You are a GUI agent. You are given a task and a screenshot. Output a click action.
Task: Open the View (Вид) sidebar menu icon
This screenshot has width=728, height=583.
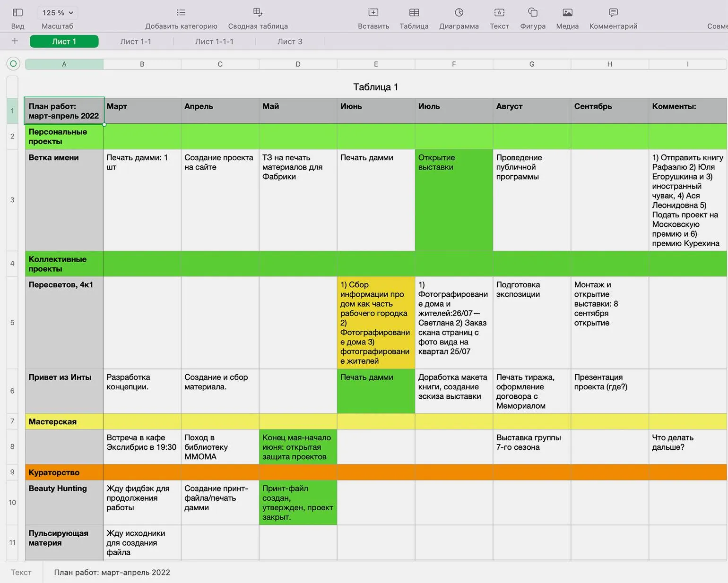(x=17, y=13)
